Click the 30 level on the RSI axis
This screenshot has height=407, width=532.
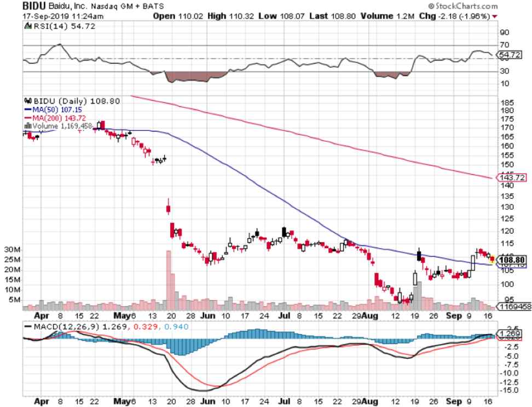click(x=504, y=71)
